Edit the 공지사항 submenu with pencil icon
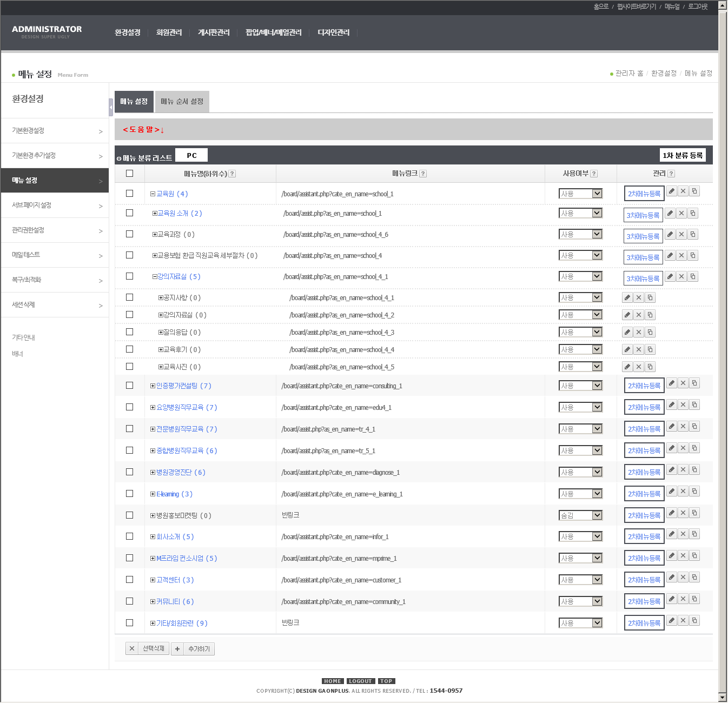This screenshot has width=728, height=703. click(x=627, y=298)
